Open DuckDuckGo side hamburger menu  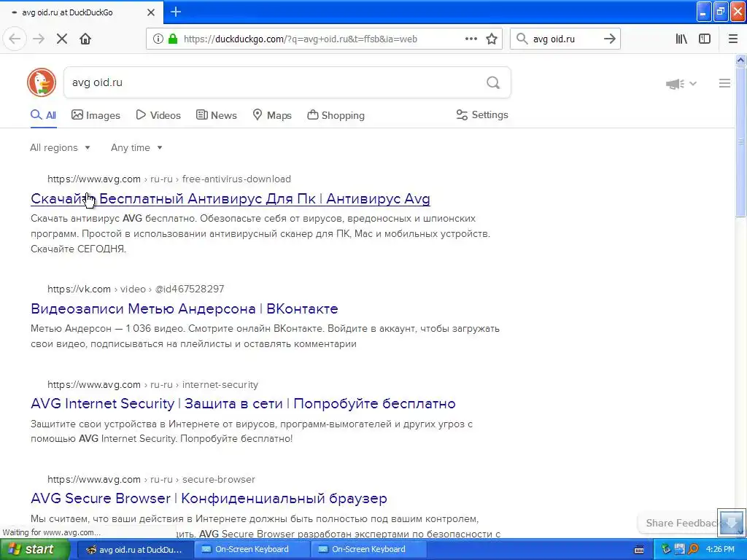[724, 83]
